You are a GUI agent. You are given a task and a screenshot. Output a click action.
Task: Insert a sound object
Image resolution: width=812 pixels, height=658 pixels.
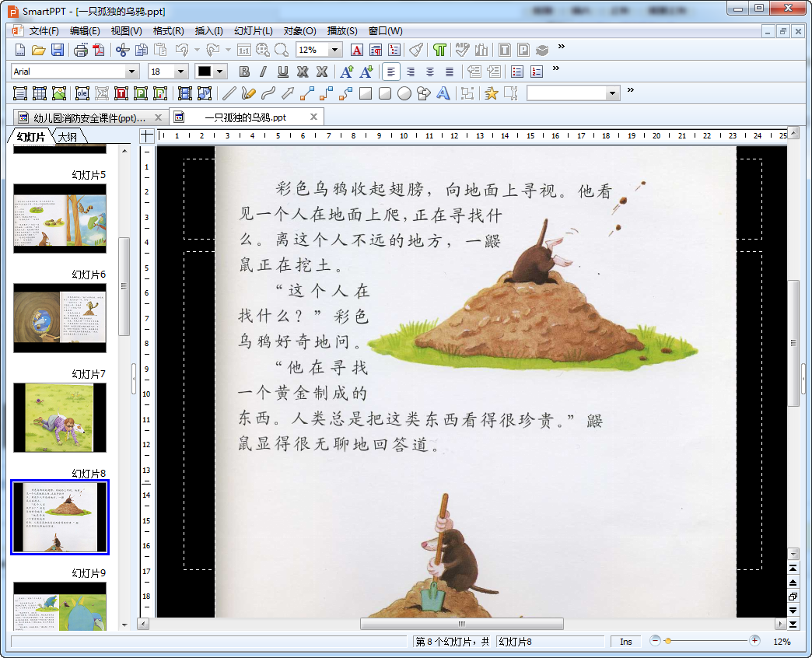point(205,93)
